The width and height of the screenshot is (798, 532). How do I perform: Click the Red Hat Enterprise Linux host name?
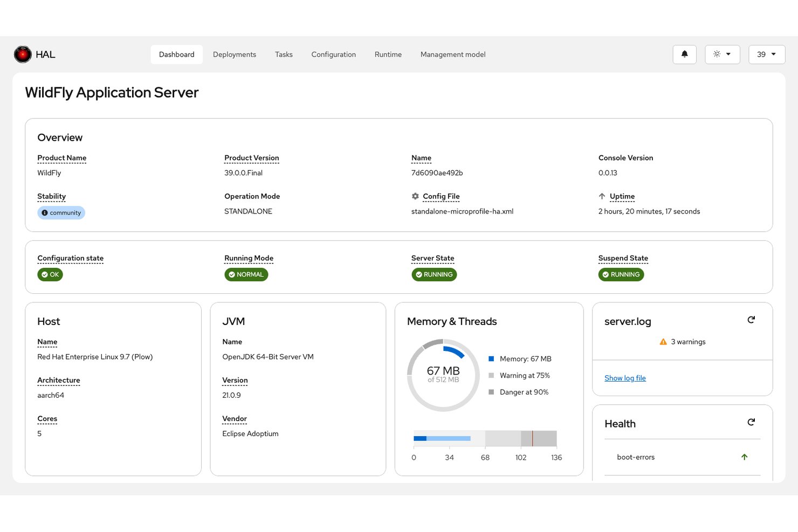95,357
